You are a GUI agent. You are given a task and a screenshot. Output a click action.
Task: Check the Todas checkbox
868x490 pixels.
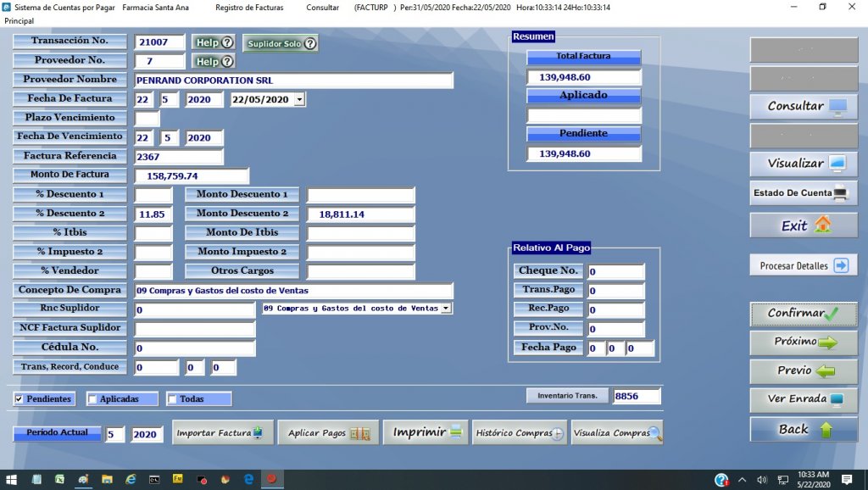173,399
